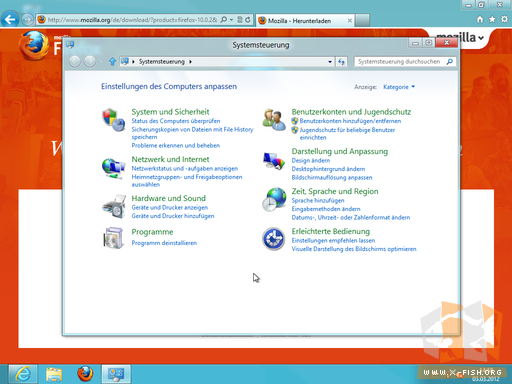Click Status des Computers überprüfen
Image resolution: width=512 pixels, height=384 pixels.
tap(176, 121)
